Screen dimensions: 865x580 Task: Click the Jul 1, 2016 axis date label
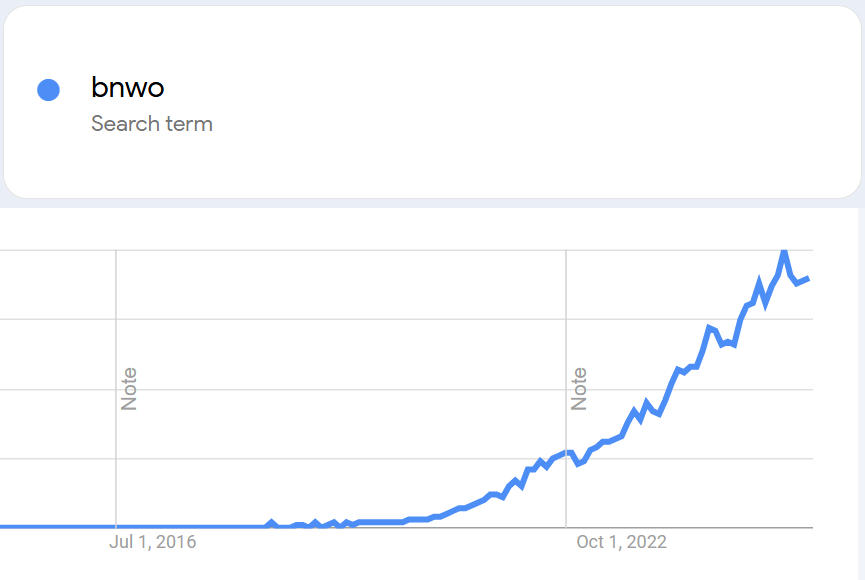(152, 542)
